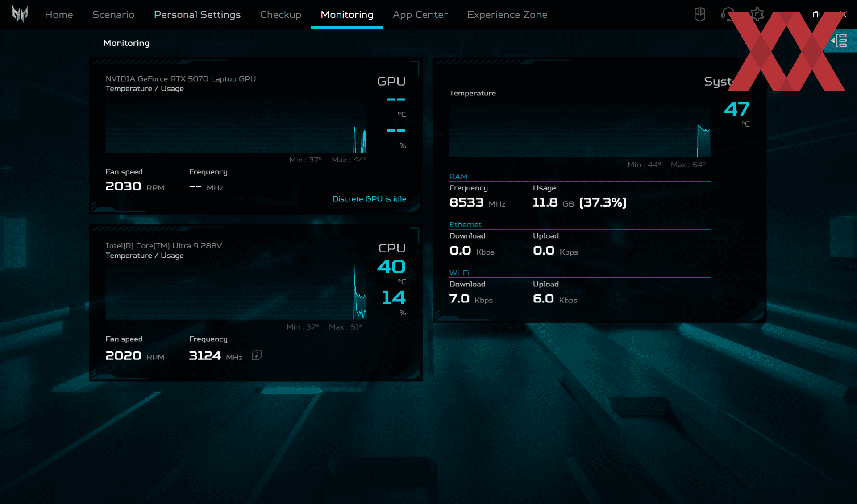
Task: Switch to the Experience Zone tab
Action: pos(507,14)
